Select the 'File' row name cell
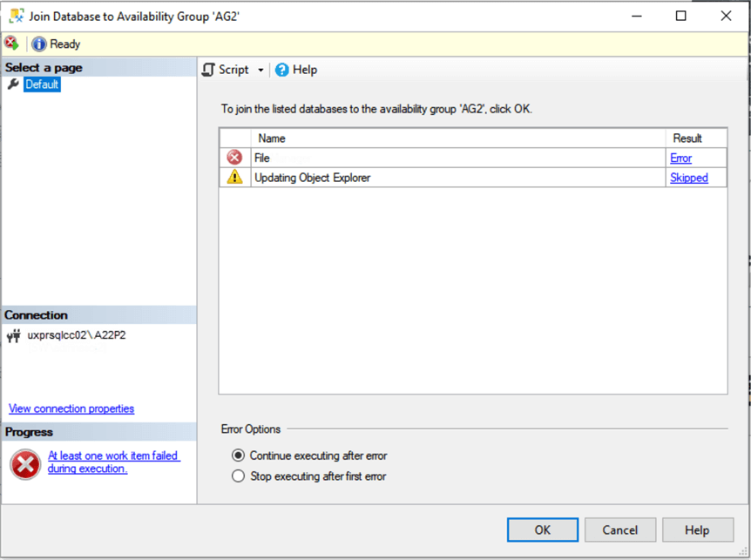This screenshot has width=751, height=560. click(458, 158)
